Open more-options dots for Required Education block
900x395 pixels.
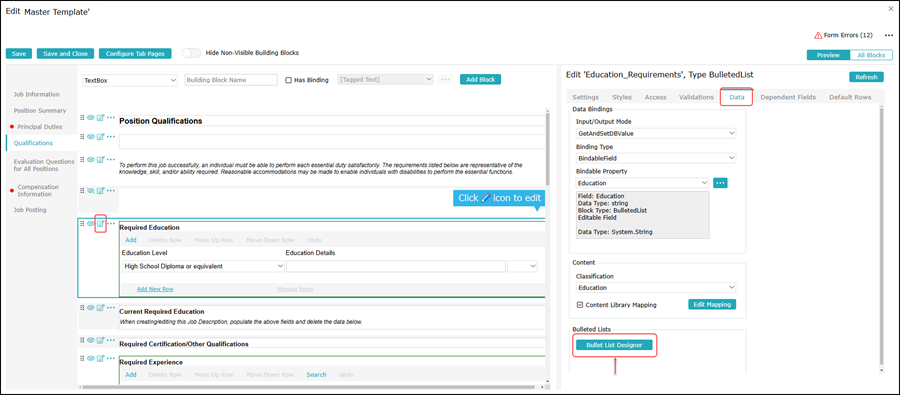[x=111, y=224]
